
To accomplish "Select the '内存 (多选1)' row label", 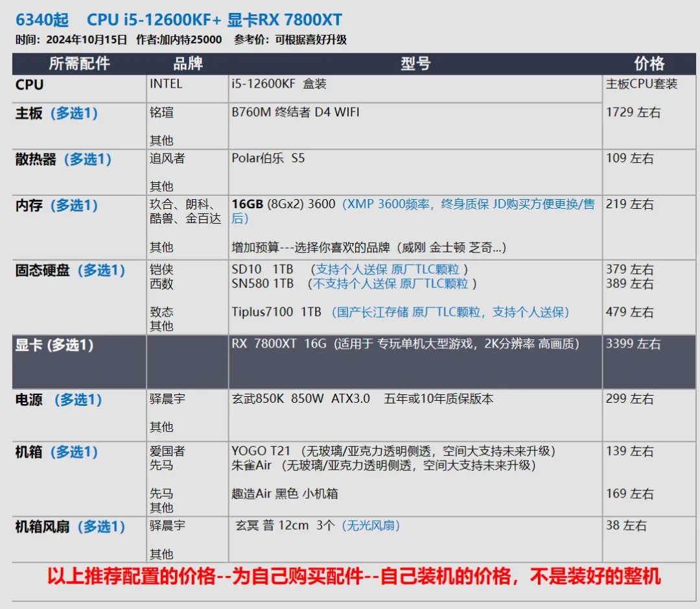I will click(56, 205).
